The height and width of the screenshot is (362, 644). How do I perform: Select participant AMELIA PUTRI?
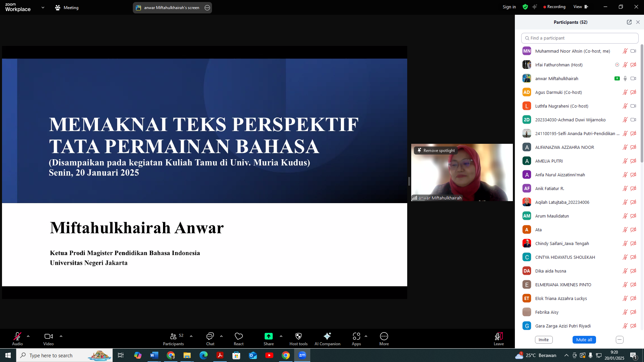(580, 161)
